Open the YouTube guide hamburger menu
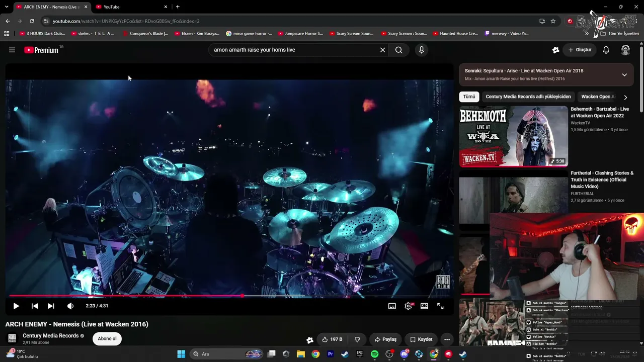 [12, 50]
